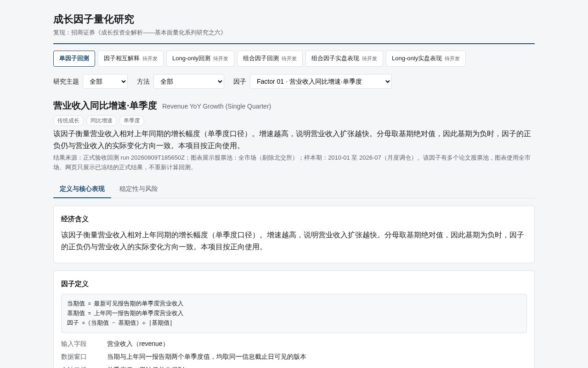Click the formula line starting 基期值
588x368 pixels.
[x=125, y=313]
